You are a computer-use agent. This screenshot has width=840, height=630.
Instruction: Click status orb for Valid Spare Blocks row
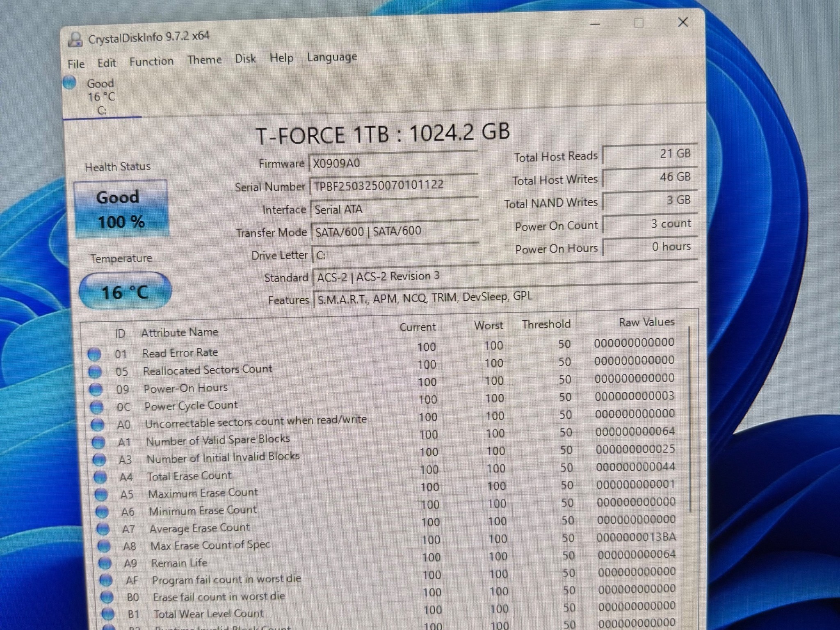98,442
